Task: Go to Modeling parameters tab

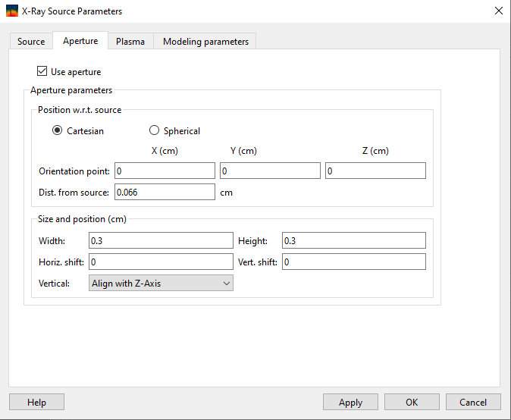Action: click(205, 42)
